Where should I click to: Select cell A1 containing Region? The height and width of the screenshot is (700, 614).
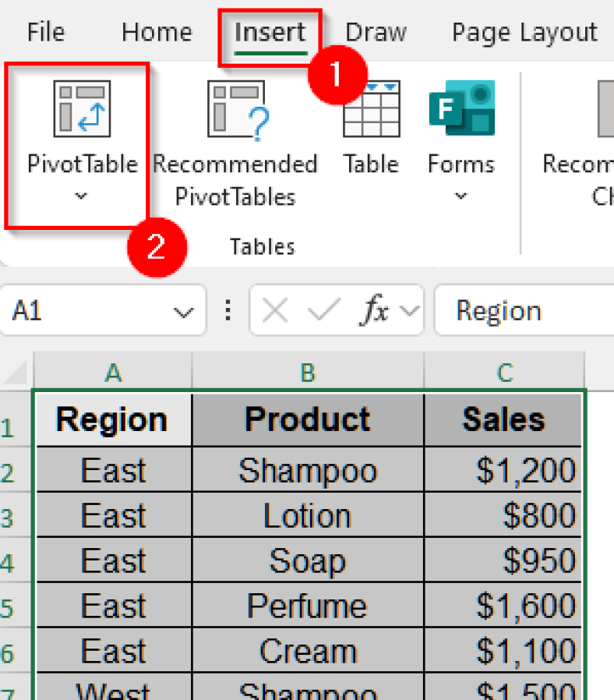(x=113, y=419)
